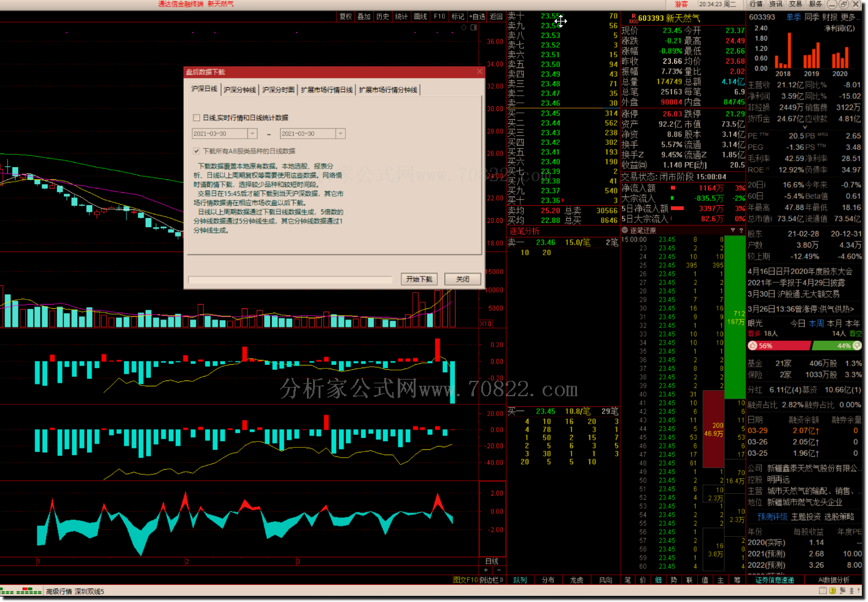Switch to 沪深分钟线 tab

[239, 90]
